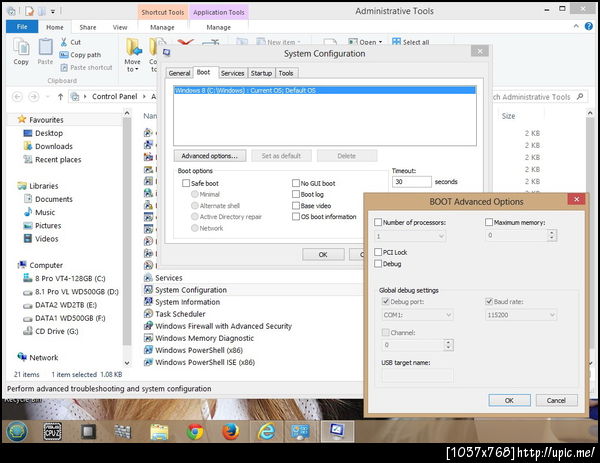The height and width of the screenshot is (463, 600).
Task: Click the Move to folder icon
Action: (134, 47)
